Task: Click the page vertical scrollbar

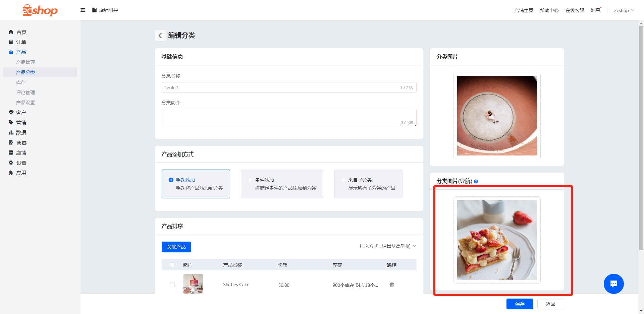Action: click(641, 137)
